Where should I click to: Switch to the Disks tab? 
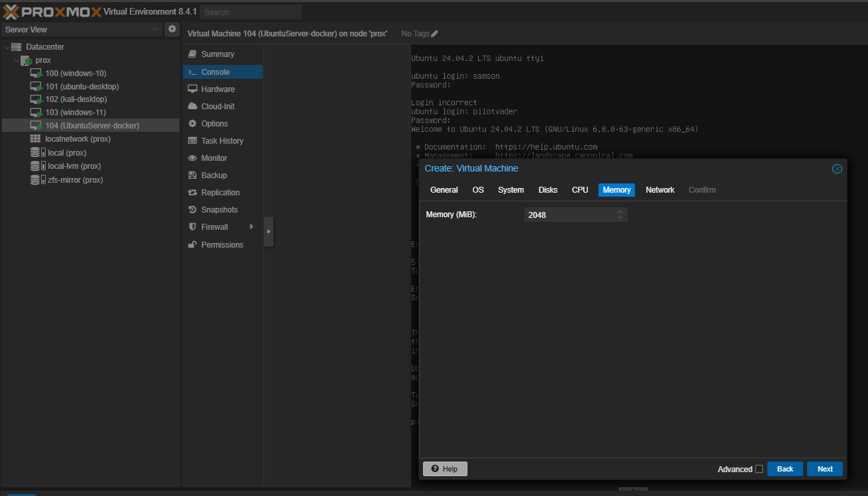[x=548, y=190]
